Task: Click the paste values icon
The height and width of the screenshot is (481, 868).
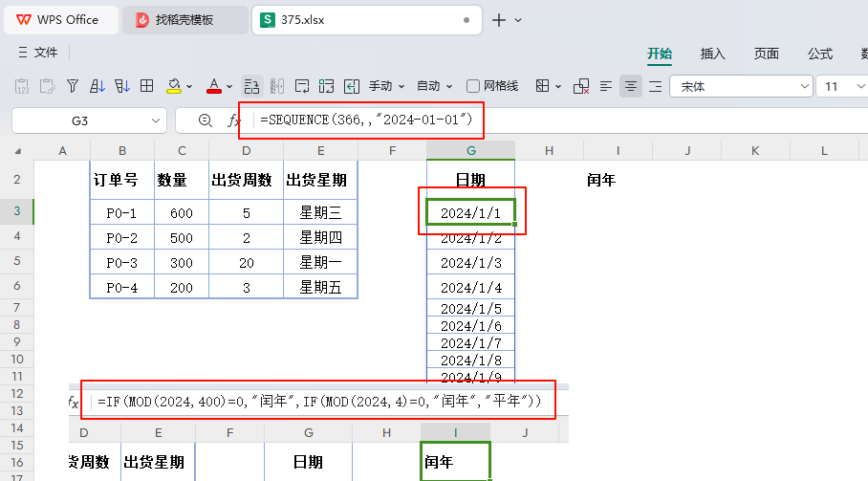Action: point(22,86)
